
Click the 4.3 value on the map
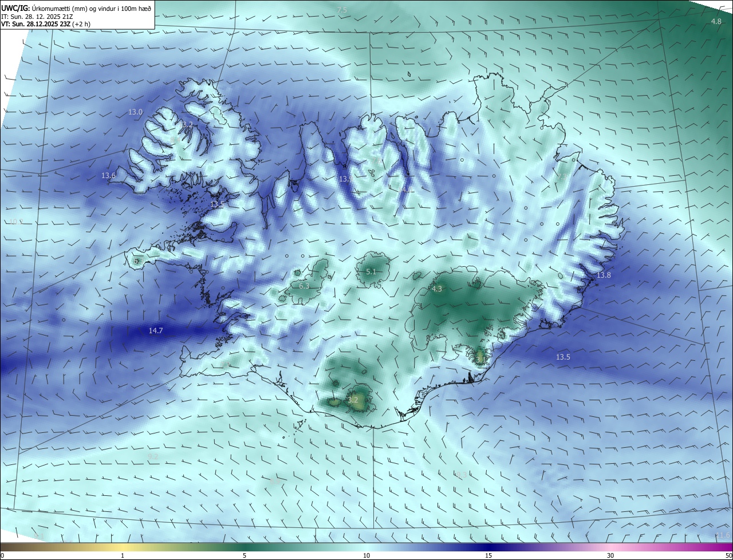coord(437,289)
